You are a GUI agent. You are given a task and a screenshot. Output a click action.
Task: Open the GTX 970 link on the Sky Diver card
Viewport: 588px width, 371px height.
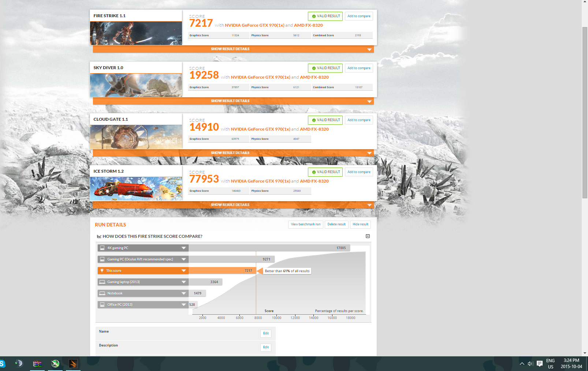260,77
